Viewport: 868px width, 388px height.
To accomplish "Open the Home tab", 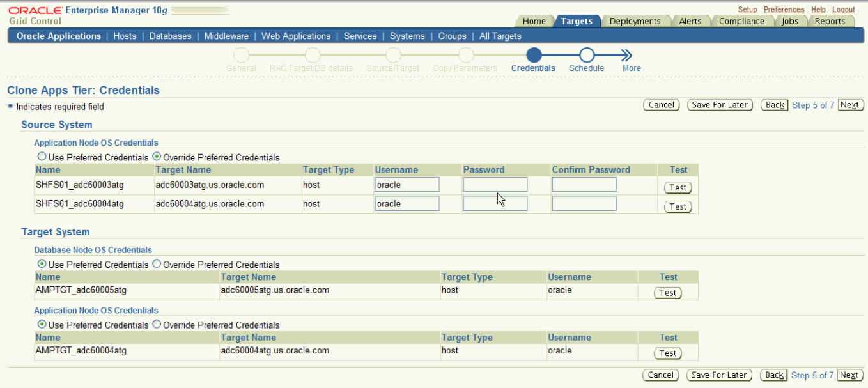I will [x=534, y=21].
